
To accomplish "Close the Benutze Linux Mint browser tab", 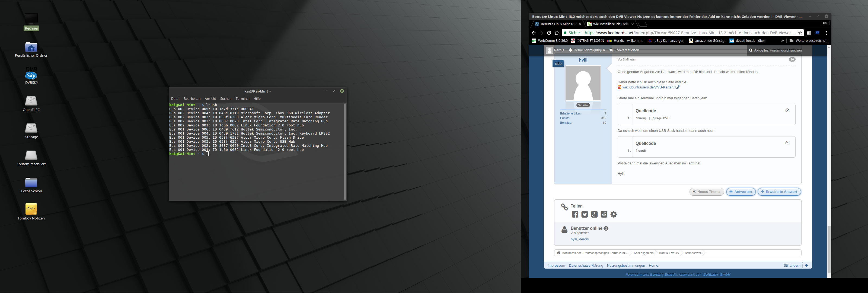I will tap(580, 24).
